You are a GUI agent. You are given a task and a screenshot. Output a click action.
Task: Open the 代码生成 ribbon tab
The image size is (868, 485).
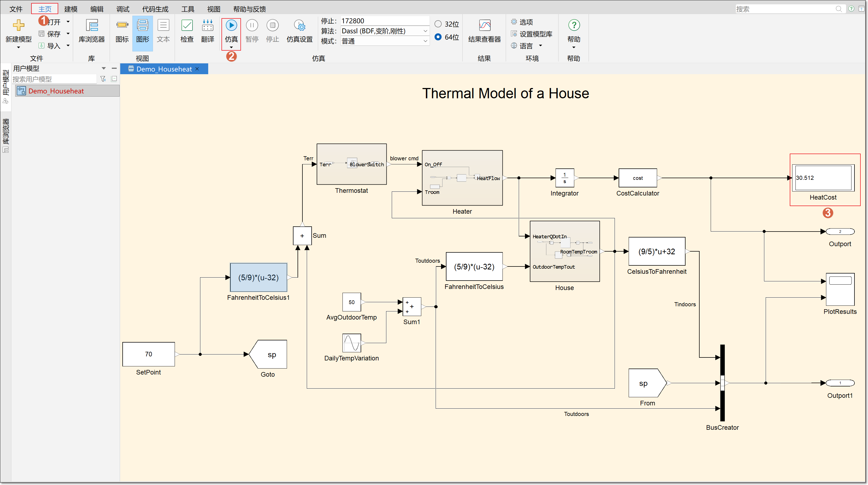click(x=155, y=9)
